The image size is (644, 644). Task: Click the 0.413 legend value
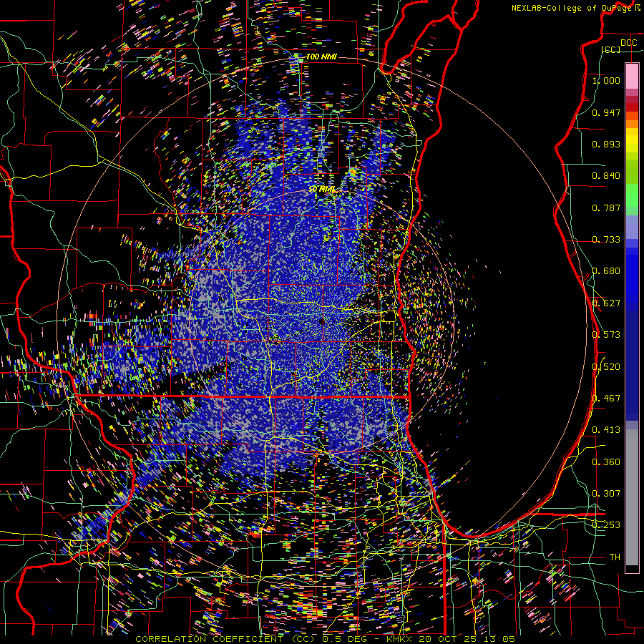606,430
